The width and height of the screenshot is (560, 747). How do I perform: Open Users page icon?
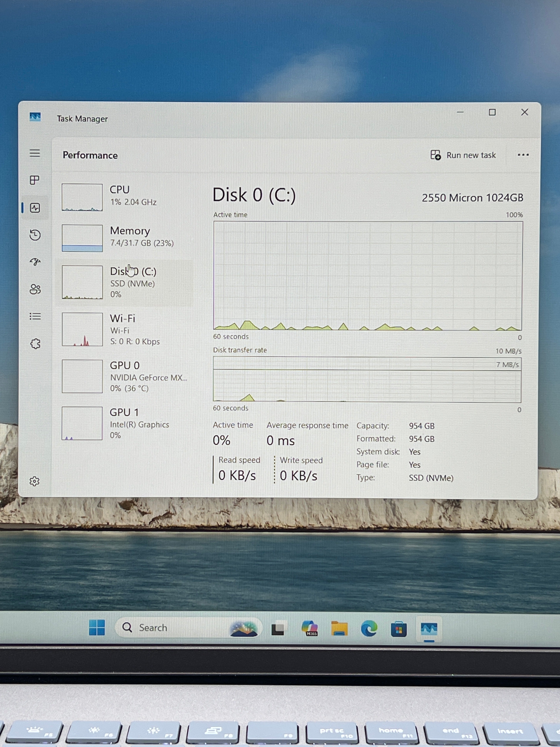(x=35, y=289)
